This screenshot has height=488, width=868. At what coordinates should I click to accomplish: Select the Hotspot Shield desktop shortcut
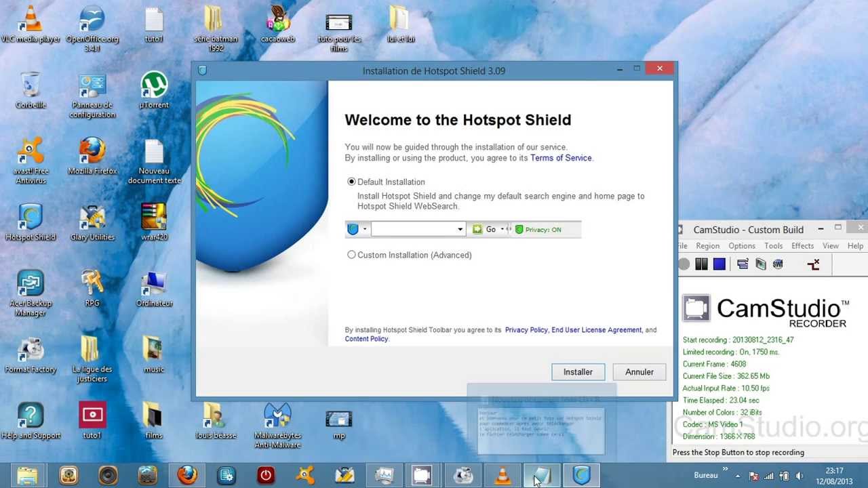pyautogui.click(x=31, y=222)
